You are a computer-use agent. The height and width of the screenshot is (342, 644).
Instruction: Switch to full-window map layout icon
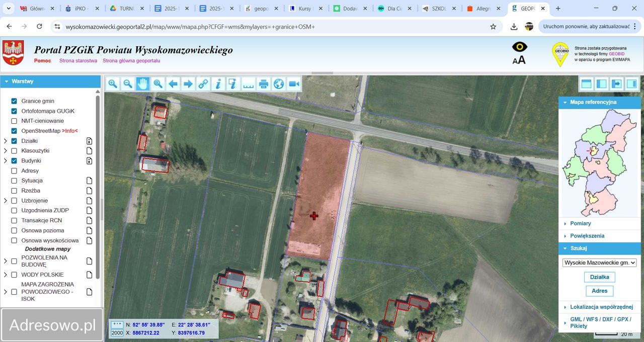(x=586, y=84)
